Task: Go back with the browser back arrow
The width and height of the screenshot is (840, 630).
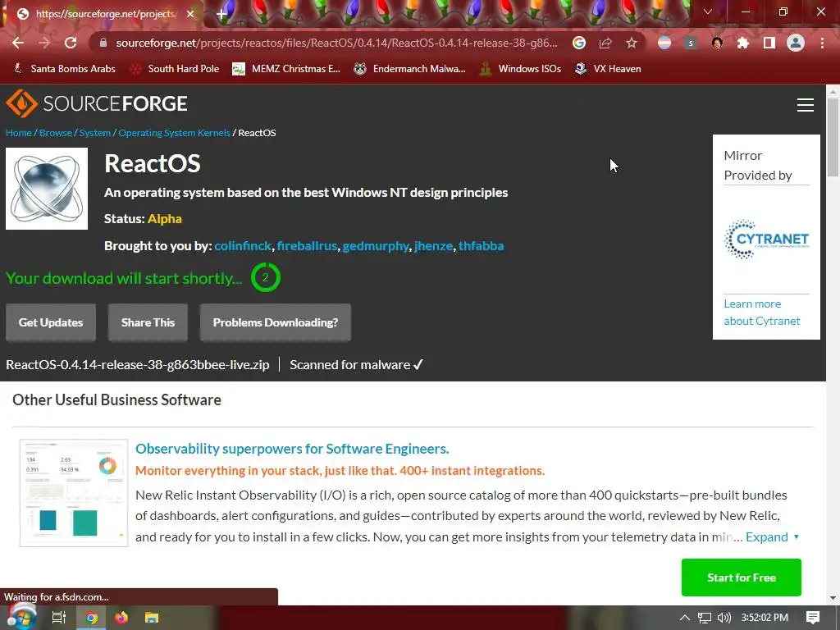Action: [x=18, y=43]
